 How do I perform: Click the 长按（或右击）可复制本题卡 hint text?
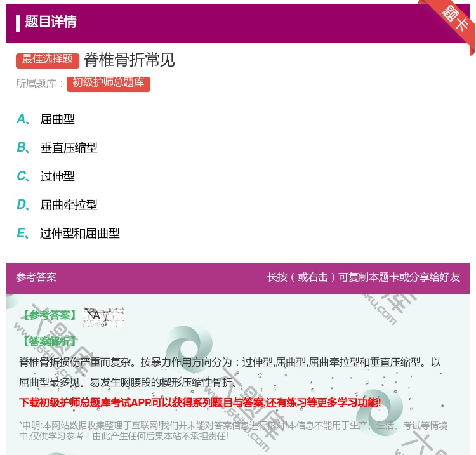tap(364, 277)
